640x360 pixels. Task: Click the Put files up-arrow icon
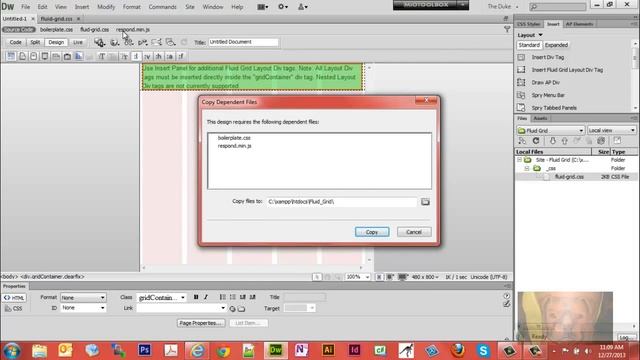[x=564, y=141]
